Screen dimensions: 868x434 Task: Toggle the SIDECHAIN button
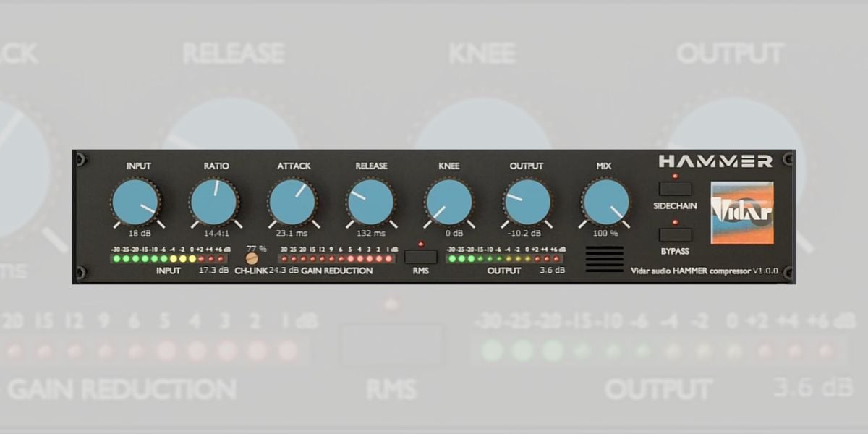675,190
